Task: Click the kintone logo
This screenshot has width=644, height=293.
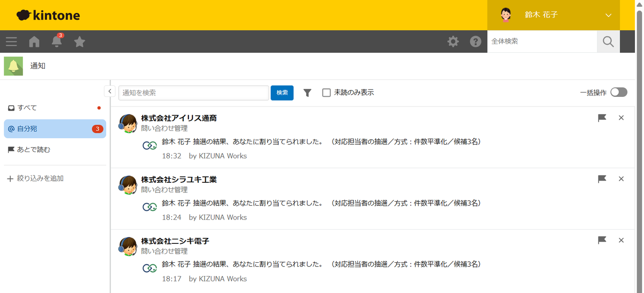Action: click(x=48, y=15)
